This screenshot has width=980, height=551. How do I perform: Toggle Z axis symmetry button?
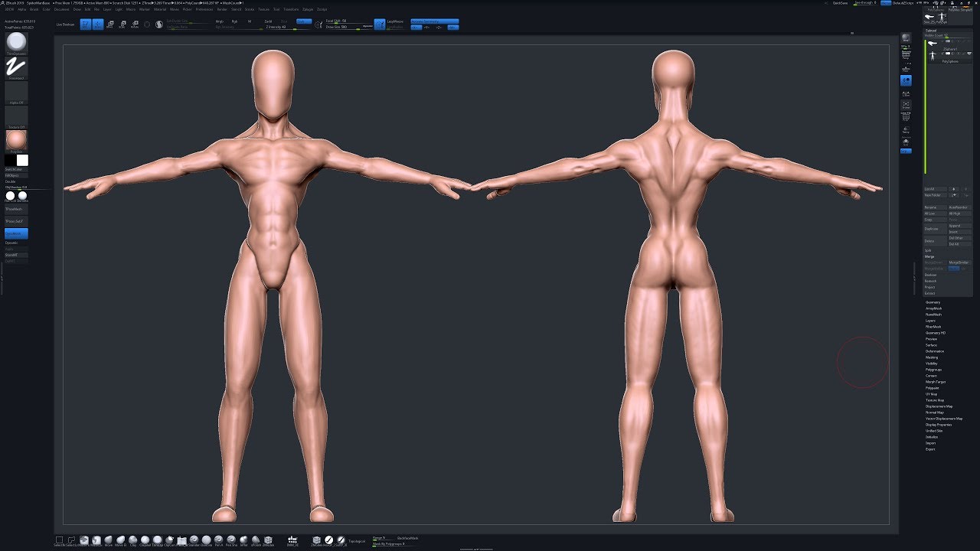[439, 27]
